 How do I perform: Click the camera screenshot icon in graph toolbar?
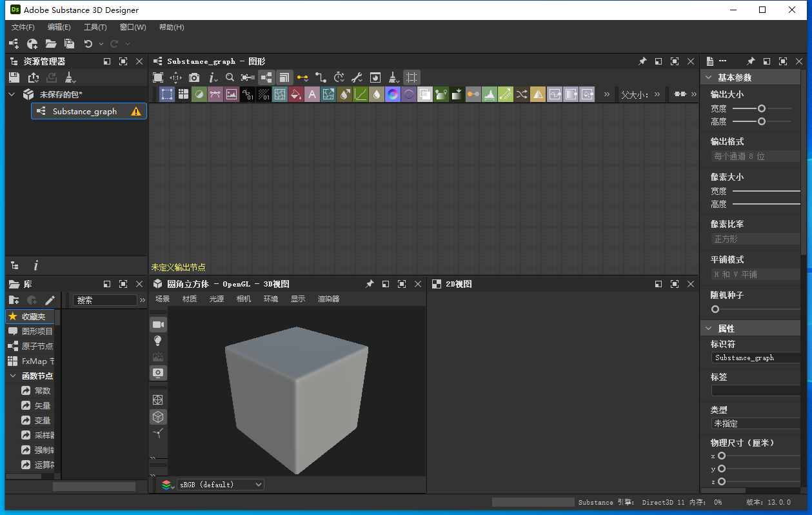194,77
